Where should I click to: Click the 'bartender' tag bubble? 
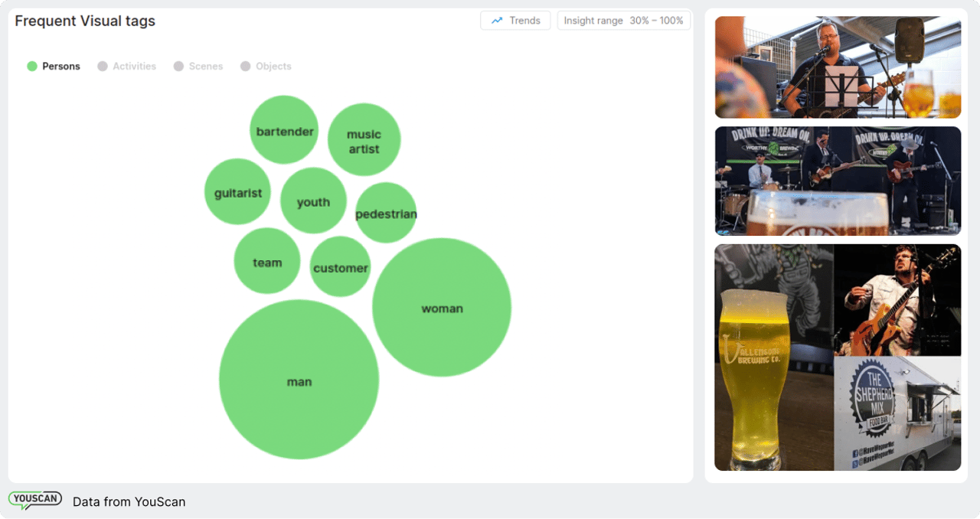284,130
